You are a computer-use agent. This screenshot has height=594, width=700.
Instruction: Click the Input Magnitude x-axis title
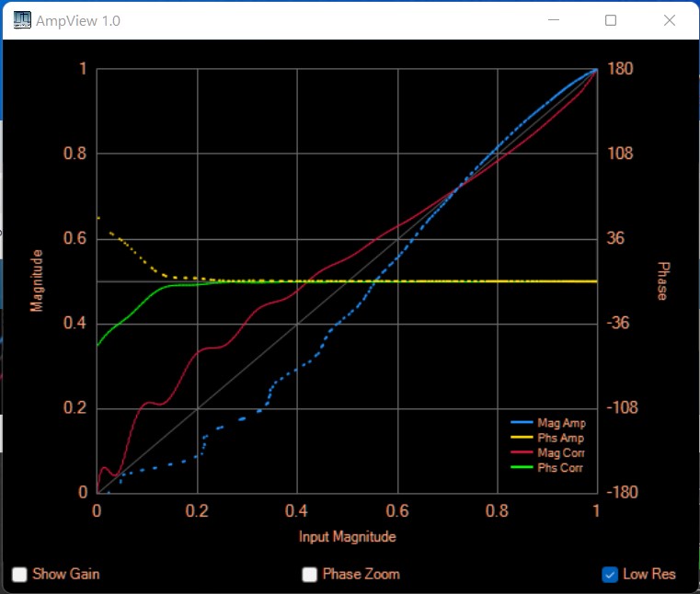coord(348,536)
